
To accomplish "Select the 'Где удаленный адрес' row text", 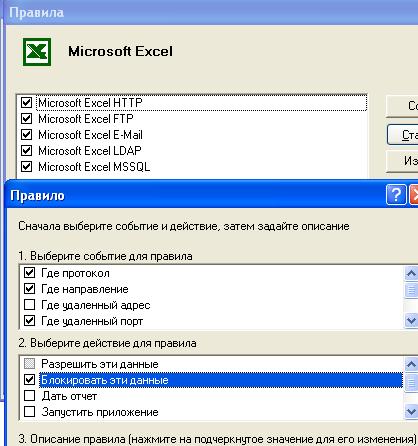I will pyautogui.click(x=96, y=305).
